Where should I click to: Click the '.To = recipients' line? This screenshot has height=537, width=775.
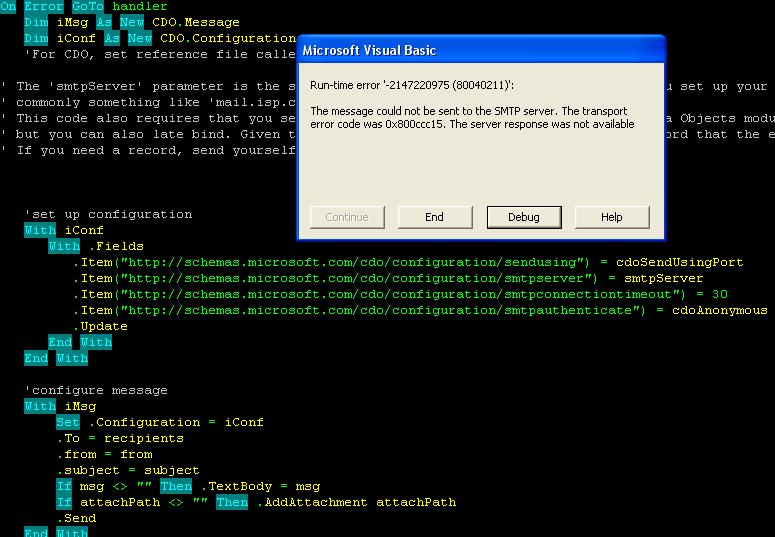point(120,438)
